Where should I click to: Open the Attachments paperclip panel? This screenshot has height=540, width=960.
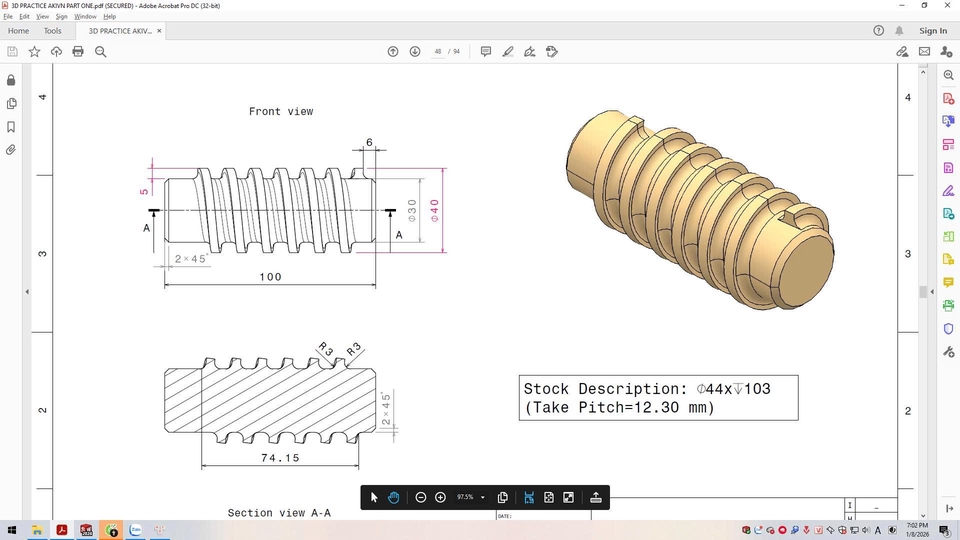[11, 150]
